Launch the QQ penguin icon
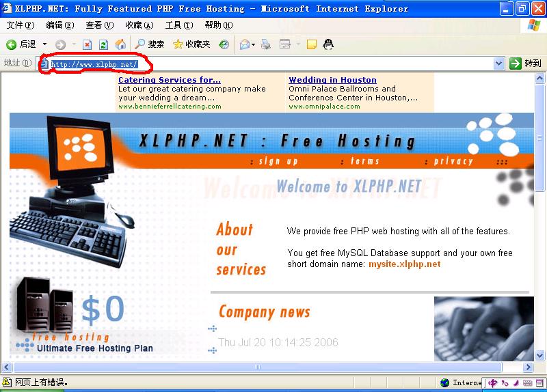 point(328,44)
